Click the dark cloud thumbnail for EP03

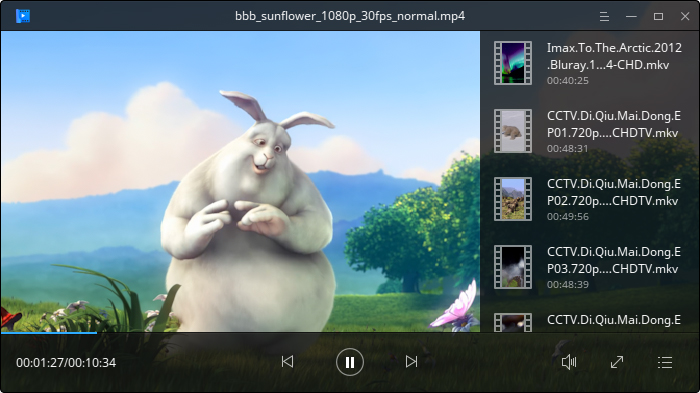pyautogui.click(x=513, y=267)
